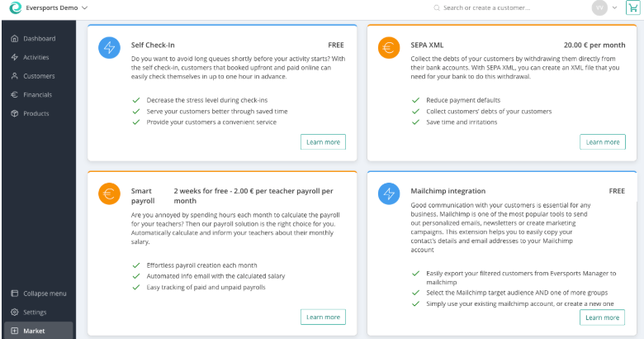Select Collapse menu label
The image size is (644, 339).
point(45,294)
